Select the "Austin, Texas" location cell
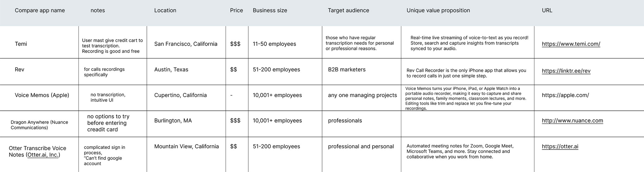Viewport: 644px width, 172px height. [171, 70]
